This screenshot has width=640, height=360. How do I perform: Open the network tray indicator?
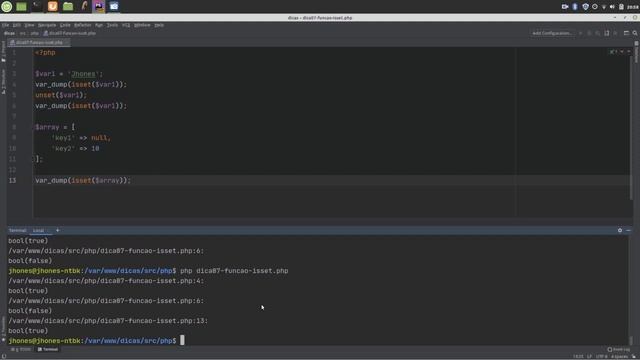coord(604,7)
